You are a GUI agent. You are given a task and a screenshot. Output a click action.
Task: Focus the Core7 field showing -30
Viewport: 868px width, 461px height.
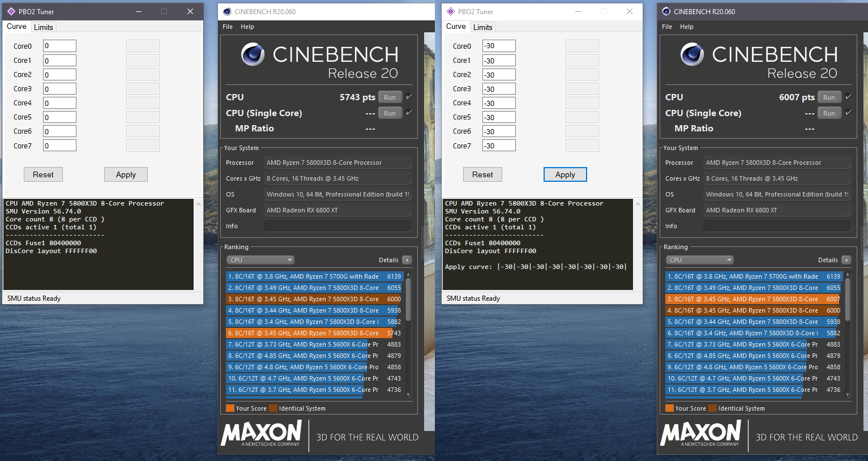point(499,146)
